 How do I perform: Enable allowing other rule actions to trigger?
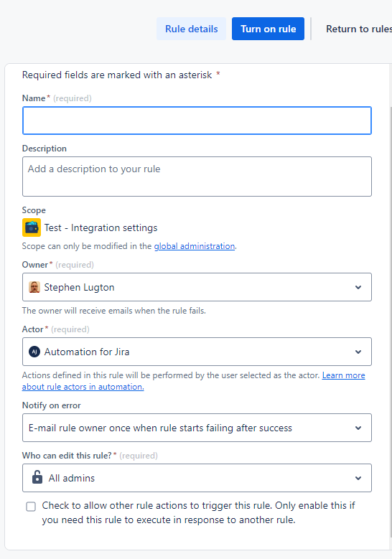tap(31, 507)
